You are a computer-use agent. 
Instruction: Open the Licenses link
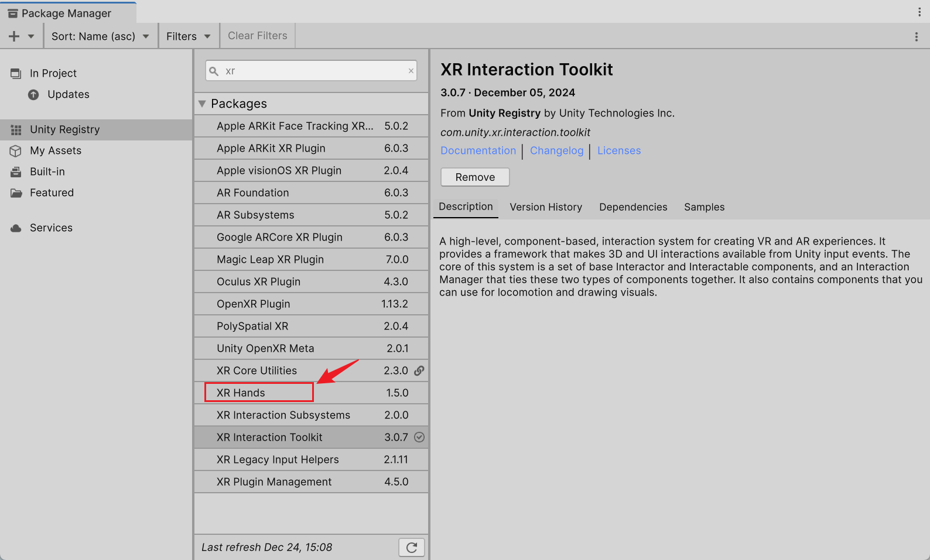pos(619,151)
